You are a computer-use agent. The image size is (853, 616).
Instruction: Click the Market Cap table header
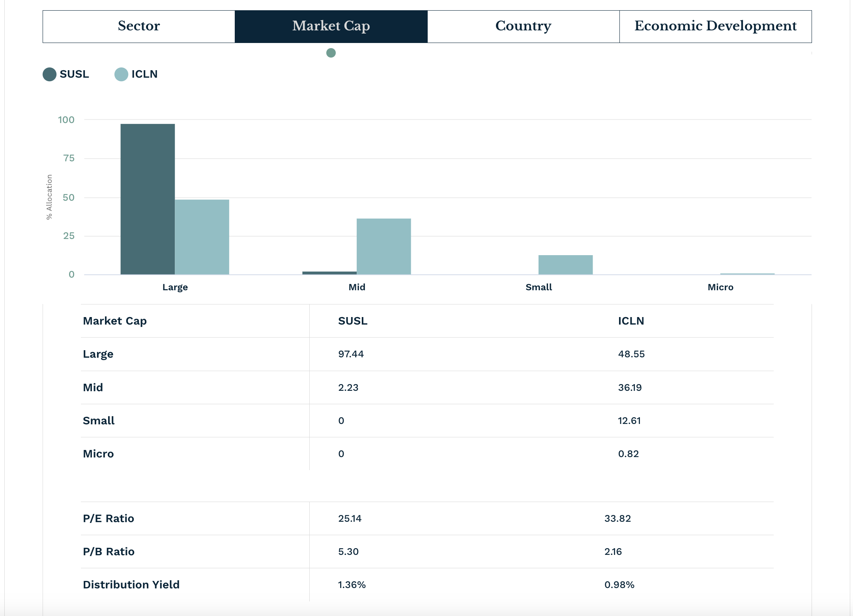(115, 321)
